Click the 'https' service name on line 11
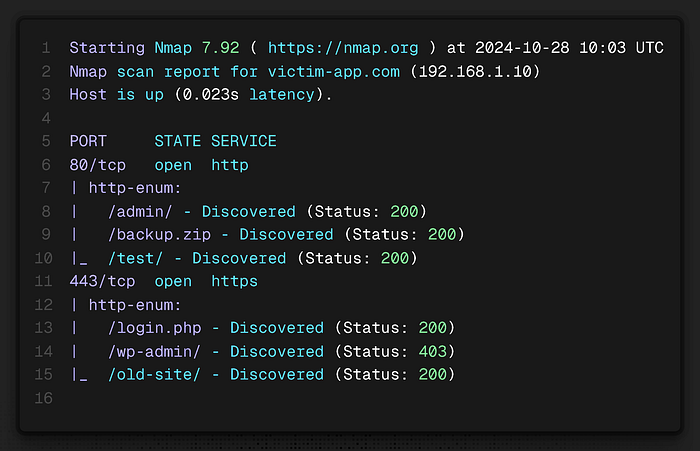 (234, 281)
